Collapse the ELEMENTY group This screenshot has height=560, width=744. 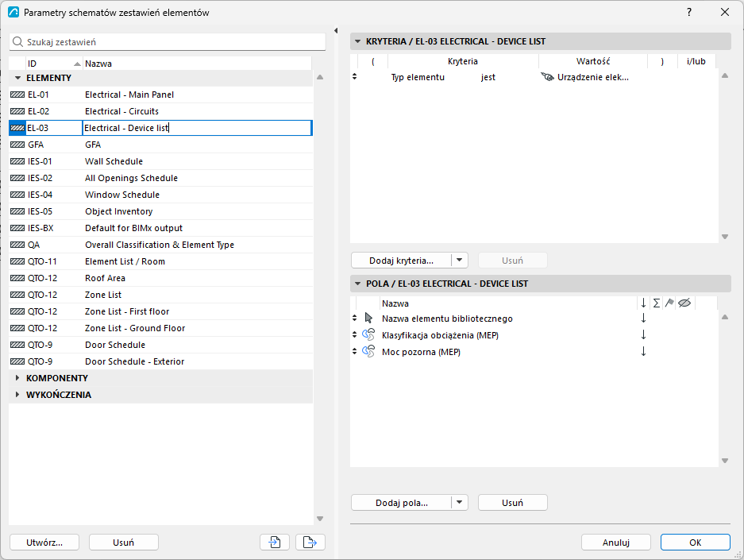point(18,78)
